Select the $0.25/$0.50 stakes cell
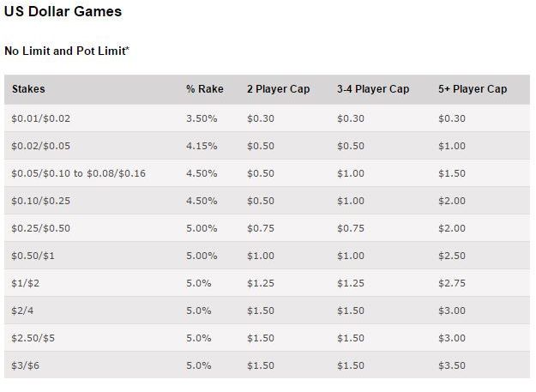 (40, 228)
